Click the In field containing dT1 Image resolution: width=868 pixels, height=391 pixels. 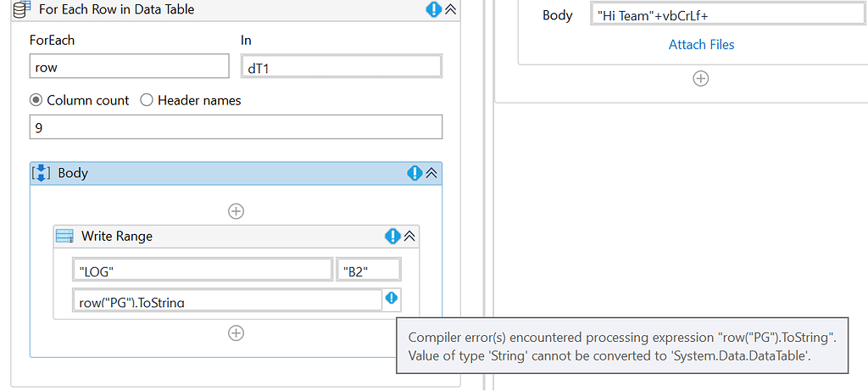(342, 66)
